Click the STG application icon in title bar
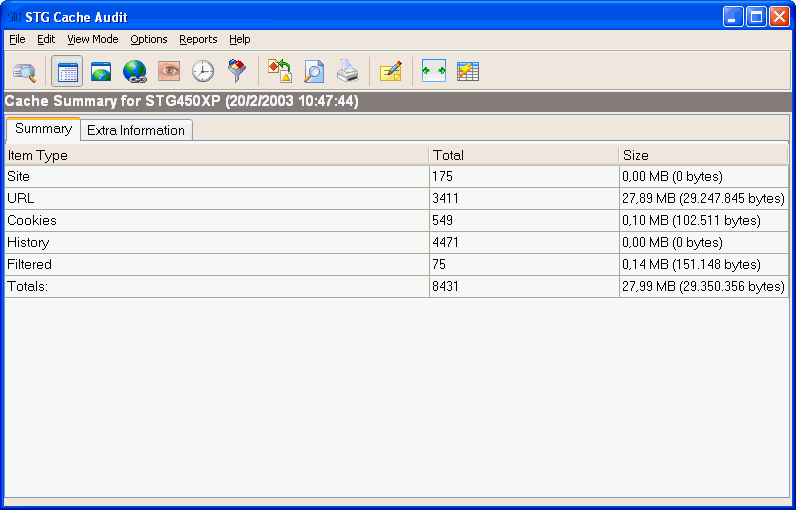The image size is (796, 510). click(x=14, y=17)
